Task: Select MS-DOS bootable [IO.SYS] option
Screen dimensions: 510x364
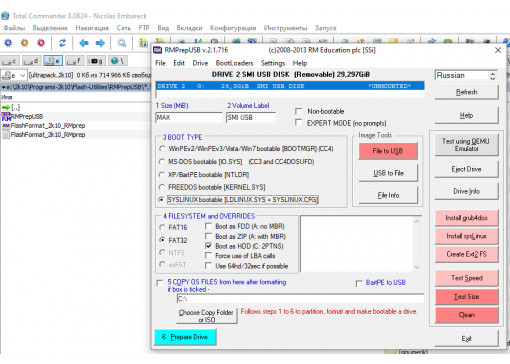Action: click(162, 162)
